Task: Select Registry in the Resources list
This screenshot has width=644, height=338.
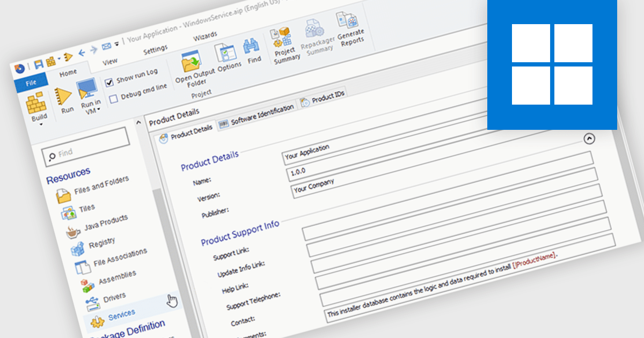Action: [x=101, y=244]
